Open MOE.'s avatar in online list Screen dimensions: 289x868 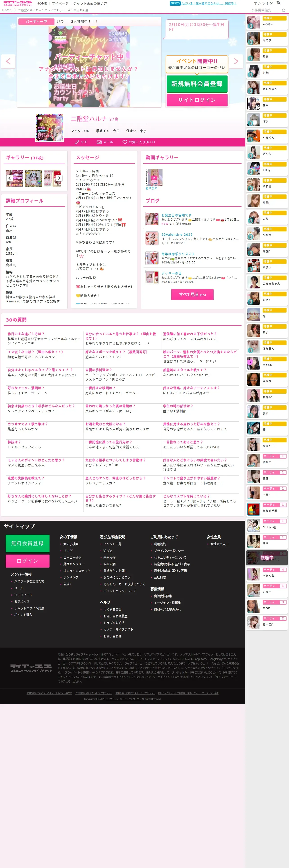[x=254, y=607]
